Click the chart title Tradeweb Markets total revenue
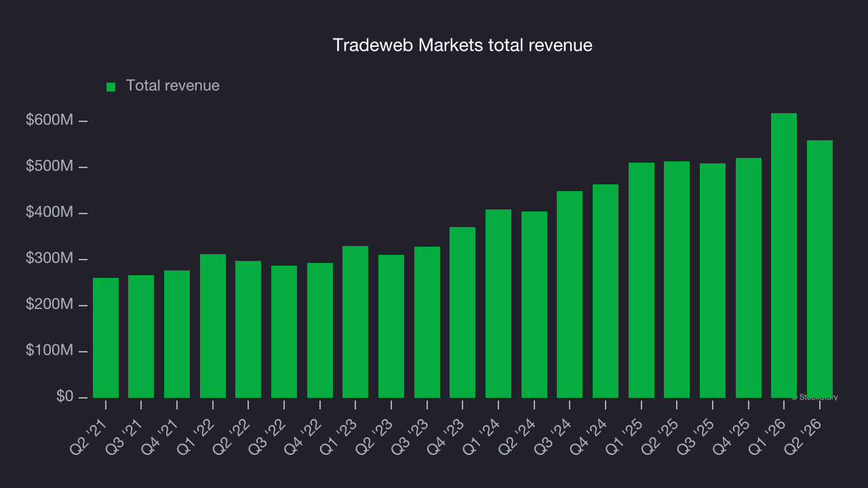This screenshot has height=488, width=868. pyautogui.click(x=462, y=45)
